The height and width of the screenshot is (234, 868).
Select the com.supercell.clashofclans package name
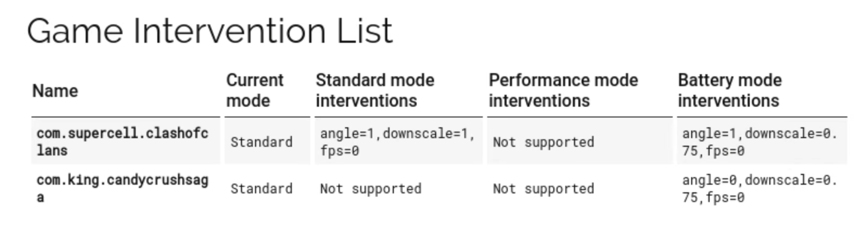point(122,141)
